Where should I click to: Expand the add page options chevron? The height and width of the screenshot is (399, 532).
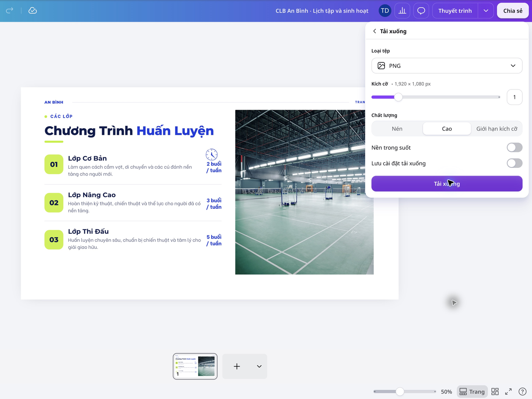pos(259,367)
